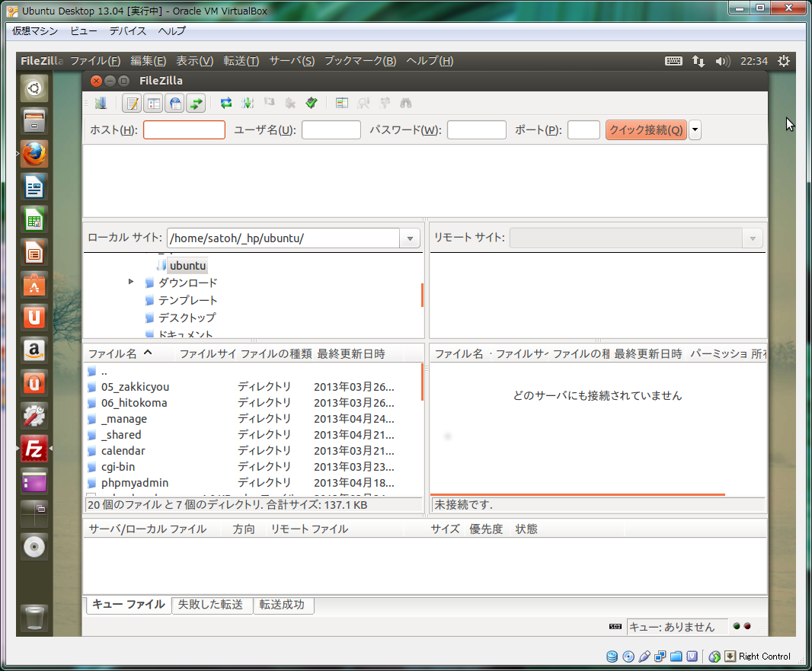812x671 pixels.
Task: Select the cgi-bin directory row
Action: point(253,467)
